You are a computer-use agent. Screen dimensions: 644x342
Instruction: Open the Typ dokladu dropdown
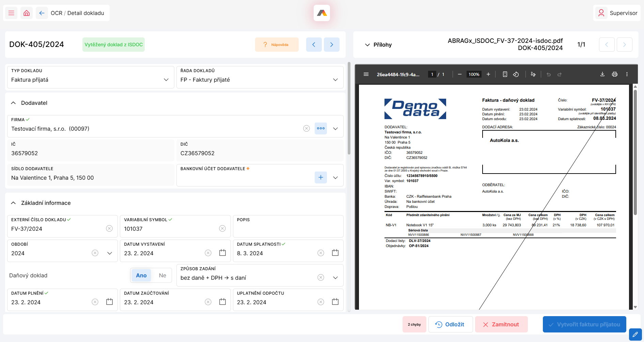[166, 80]
